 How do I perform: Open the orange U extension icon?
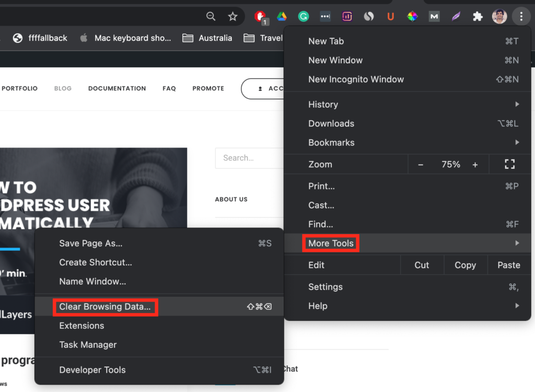(391, 16)
